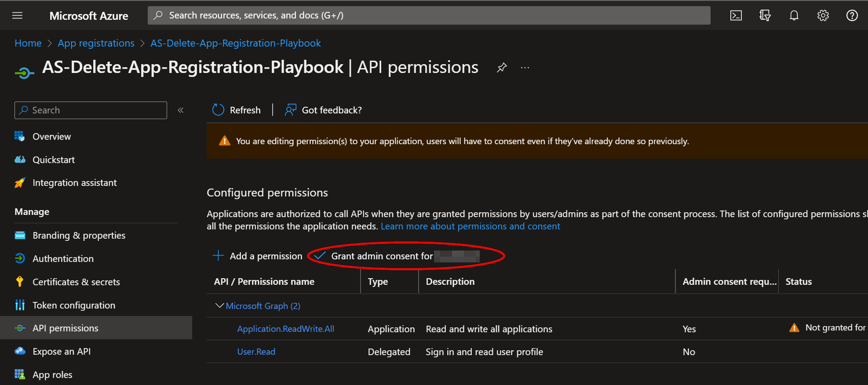This screenshot has height=385, width=868.
Task: Click the App roles icon
Action: 20,374
